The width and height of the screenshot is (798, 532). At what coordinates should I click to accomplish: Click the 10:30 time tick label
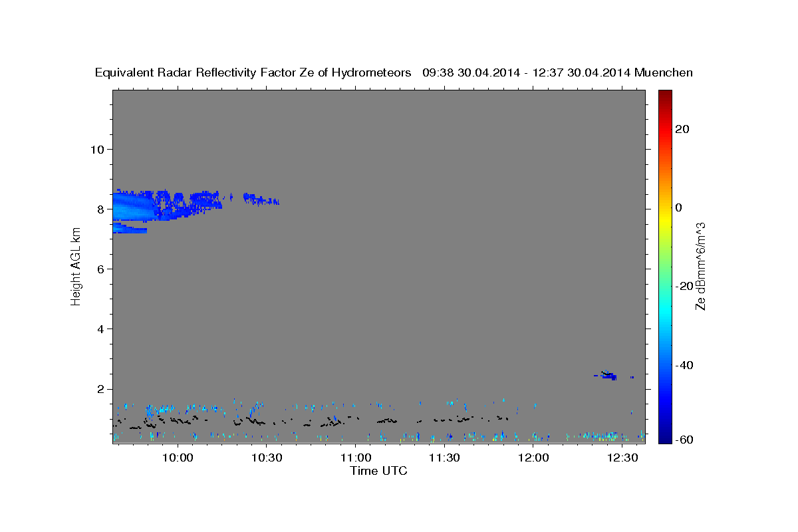point(266,458)
